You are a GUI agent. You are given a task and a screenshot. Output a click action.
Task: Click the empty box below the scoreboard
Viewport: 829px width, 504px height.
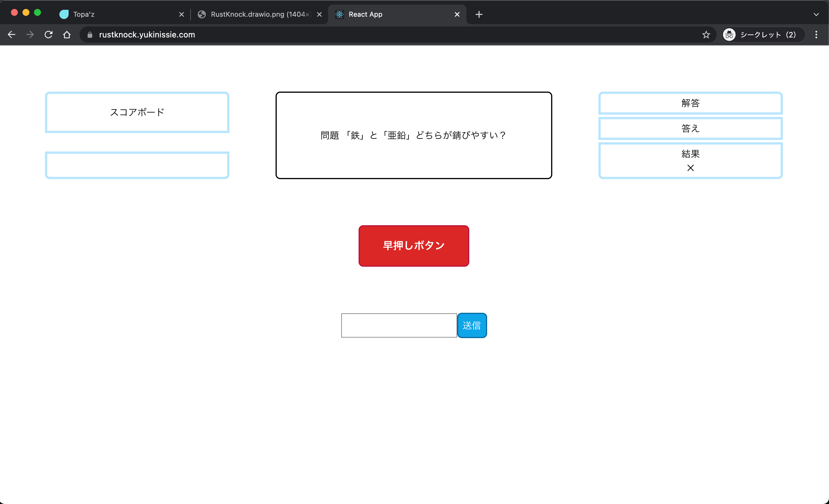[137, 165]
